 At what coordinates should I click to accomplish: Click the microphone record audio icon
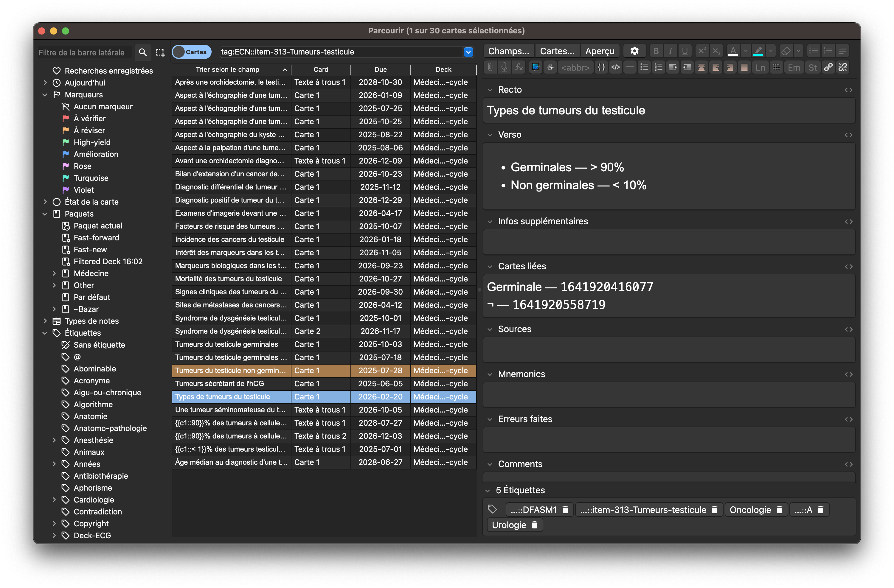point(504,67)
